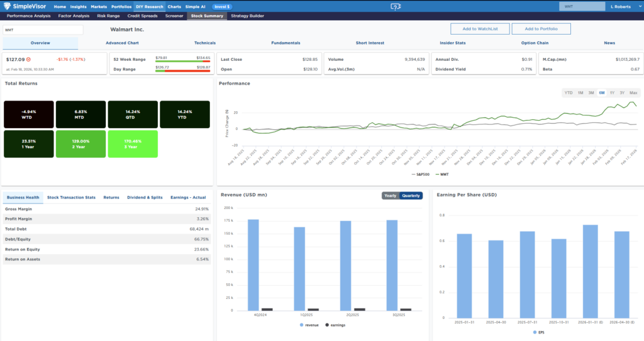This screenshot has height=341, width=644.
Task: Switch to the Fundamentals tab
Action: (286, 43)
